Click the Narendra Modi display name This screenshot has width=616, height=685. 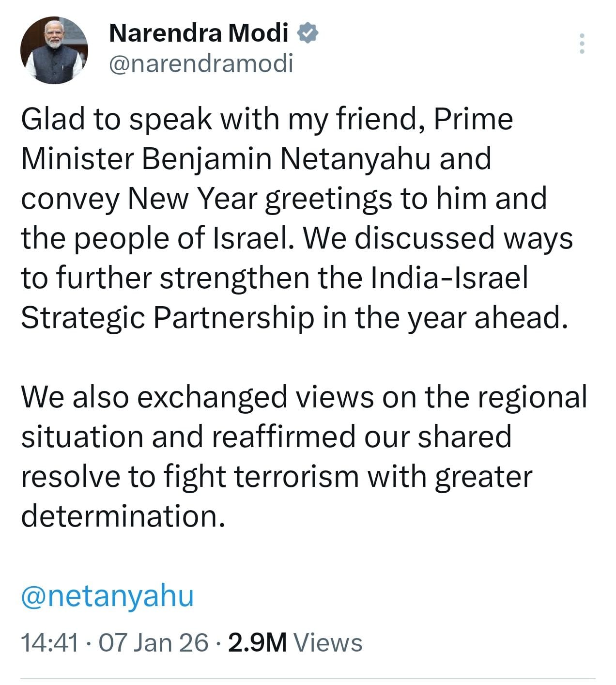tap(199, 33)
